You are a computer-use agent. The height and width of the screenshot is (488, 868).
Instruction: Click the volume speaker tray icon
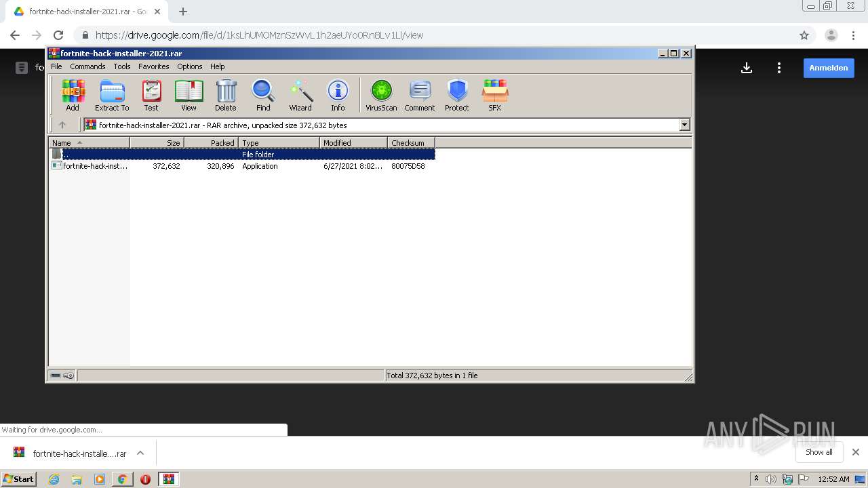[x=771, y=479]
